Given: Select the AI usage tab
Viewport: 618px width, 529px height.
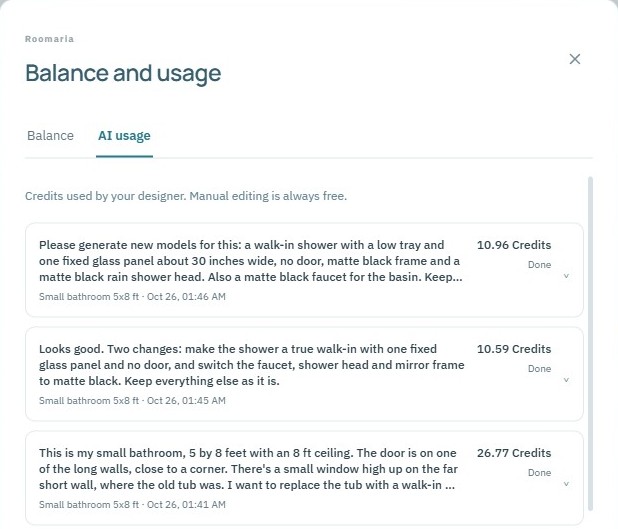Looking at the screenshot, I should pos(124,136).
